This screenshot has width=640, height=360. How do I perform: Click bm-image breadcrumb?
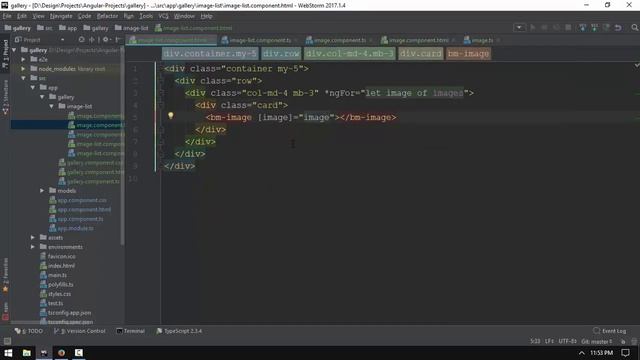[468, 53]
